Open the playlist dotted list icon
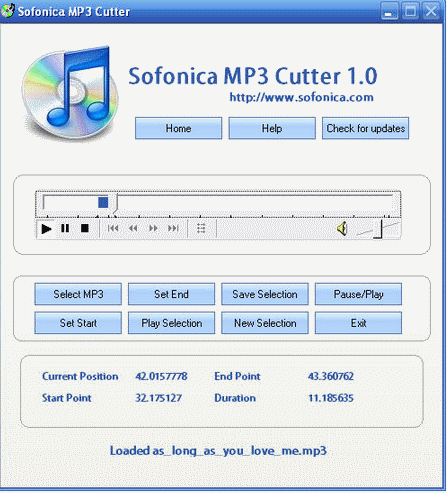This screenshot has height=493, width=447. [x=201, y=228]
